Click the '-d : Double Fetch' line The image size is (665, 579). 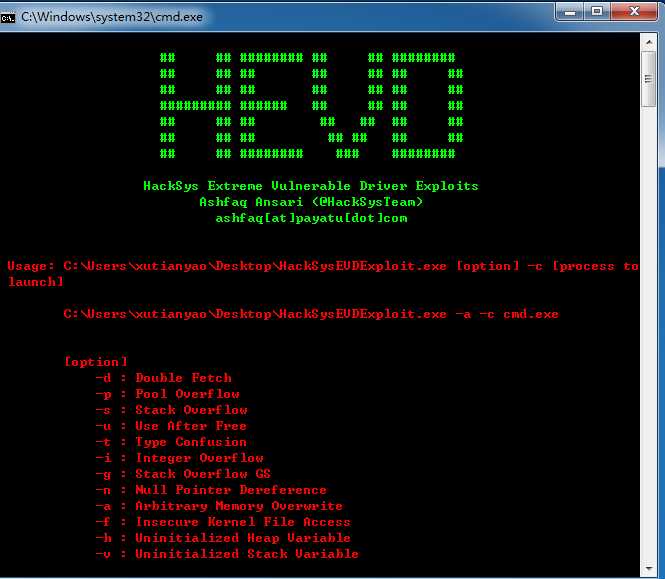(163, 378)
